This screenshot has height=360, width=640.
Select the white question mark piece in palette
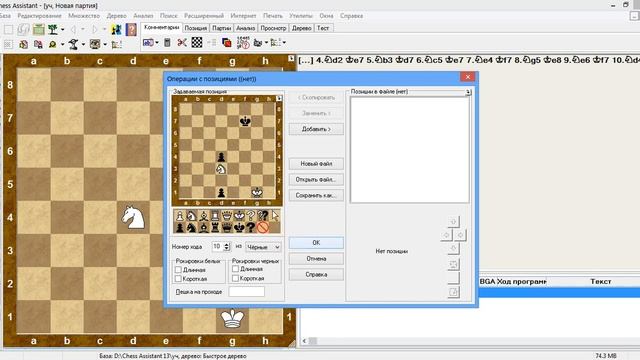[x=251, y=216]
